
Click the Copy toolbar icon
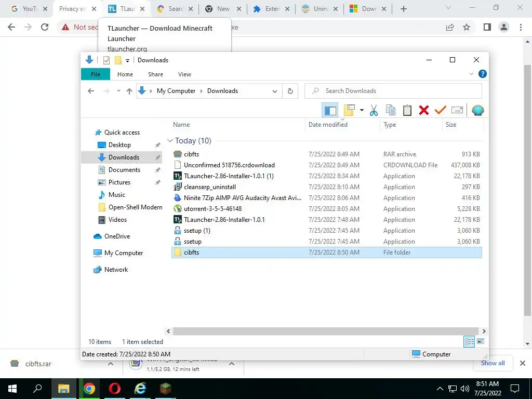pos(391,110)
